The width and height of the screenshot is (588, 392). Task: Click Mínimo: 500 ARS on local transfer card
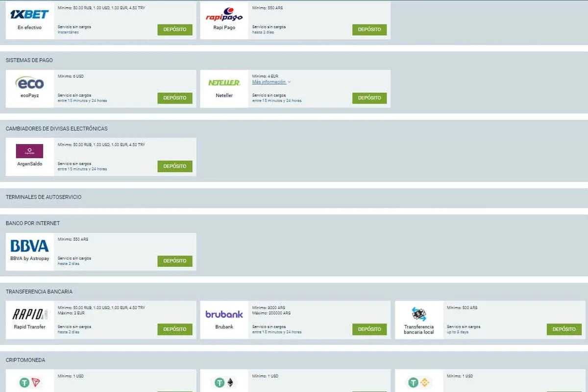click(x=462, y=308)
